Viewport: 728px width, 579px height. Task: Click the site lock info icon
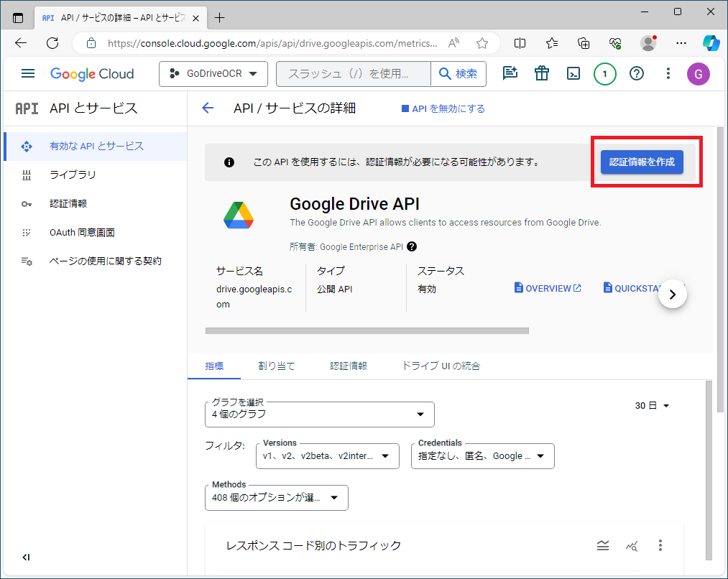tap(91, 43)
